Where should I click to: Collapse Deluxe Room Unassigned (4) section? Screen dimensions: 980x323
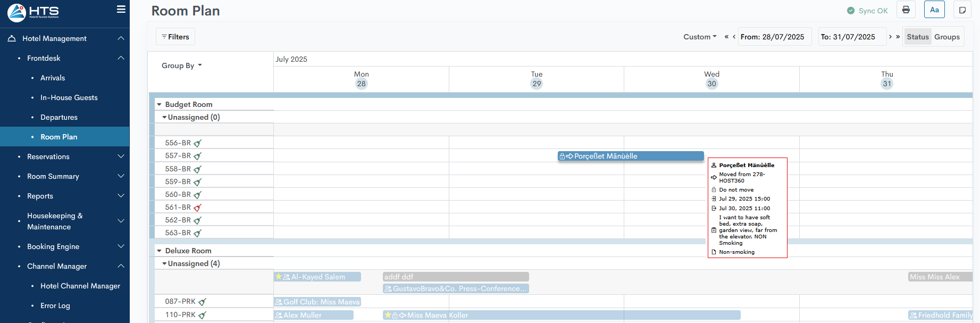coord(164,264)
